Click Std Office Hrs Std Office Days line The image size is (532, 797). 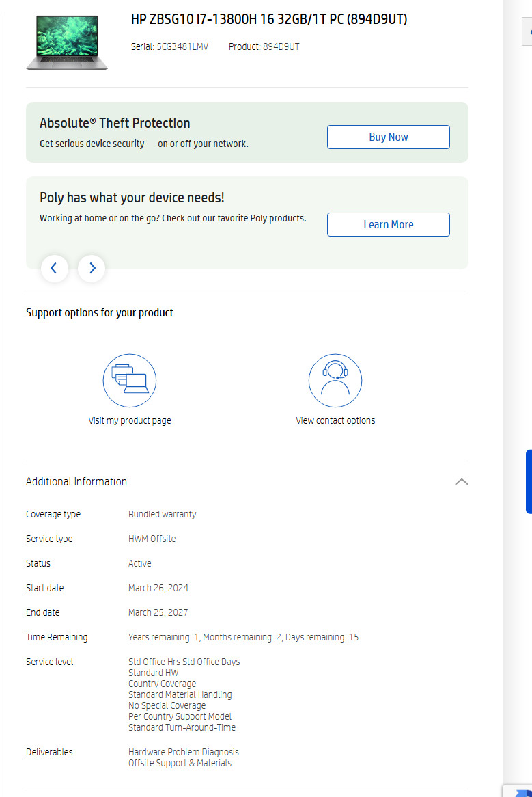pos(184,662)
